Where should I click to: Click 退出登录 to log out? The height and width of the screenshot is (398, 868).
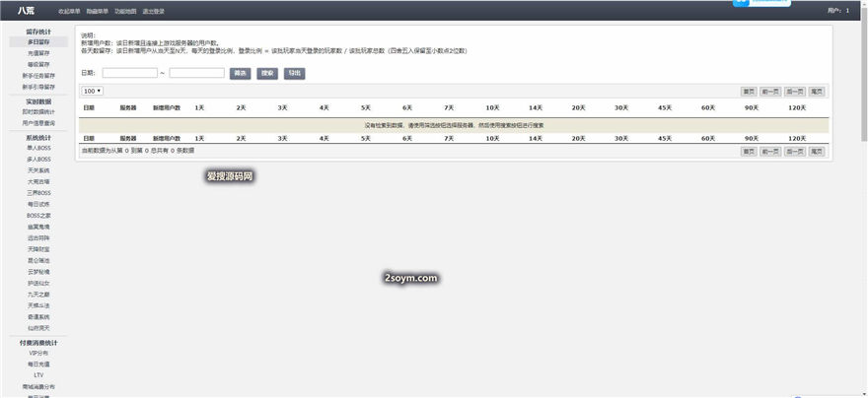pyautogui.click(x=153, y=11)
